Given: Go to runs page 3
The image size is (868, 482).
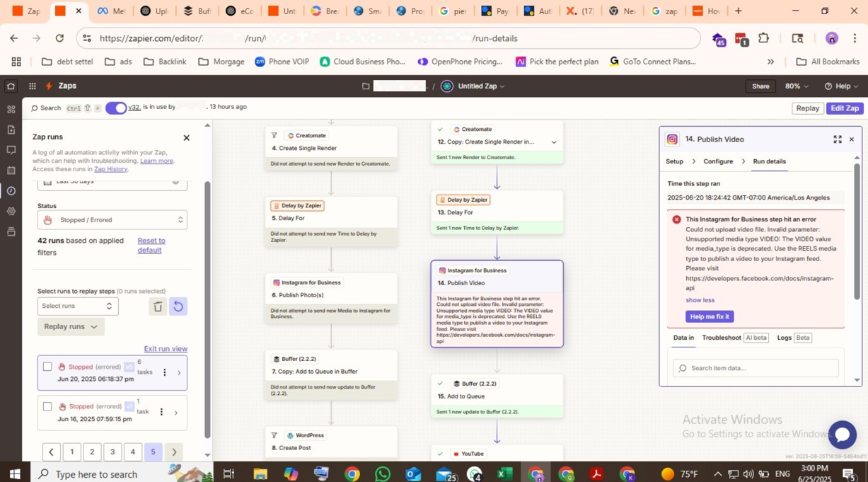Looking at the screenshot, I should [112, 452].
